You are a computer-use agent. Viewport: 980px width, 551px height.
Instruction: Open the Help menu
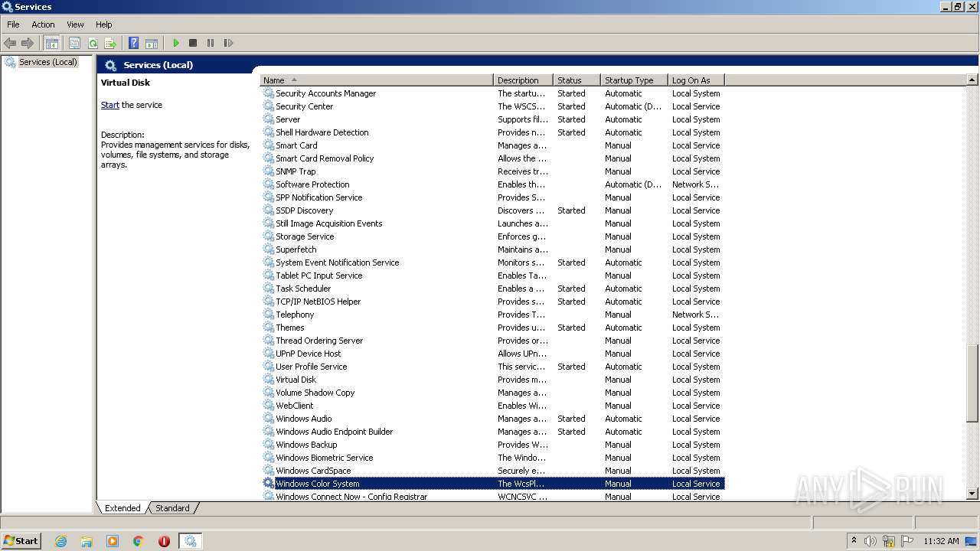click(104, 24)
